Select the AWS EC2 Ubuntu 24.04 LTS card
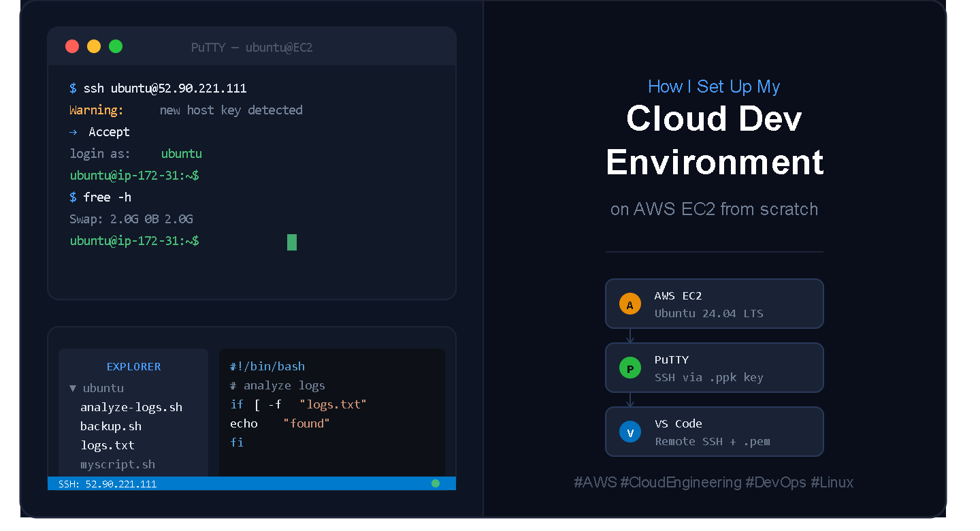980x531 pixels. [x=715, y=304]
